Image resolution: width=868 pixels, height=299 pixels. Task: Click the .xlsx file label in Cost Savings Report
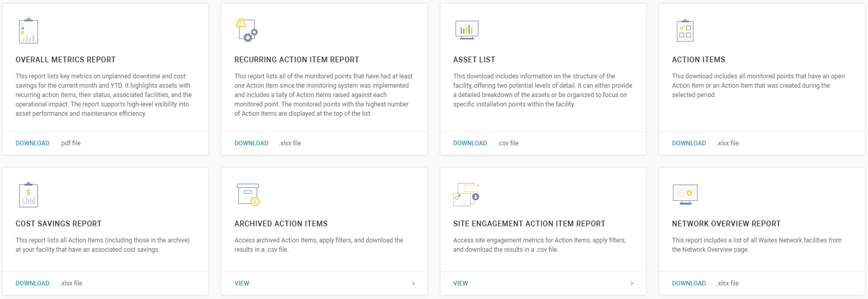(71, 283)
